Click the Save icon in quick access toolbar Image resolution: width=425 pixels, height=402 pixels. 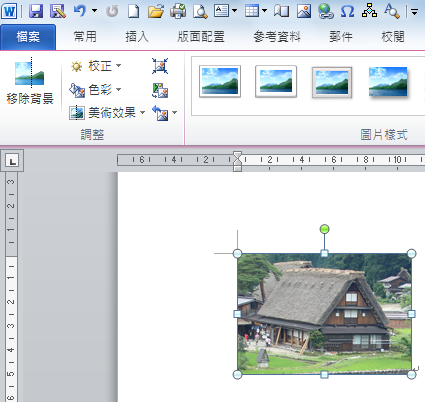pos(36,11)
